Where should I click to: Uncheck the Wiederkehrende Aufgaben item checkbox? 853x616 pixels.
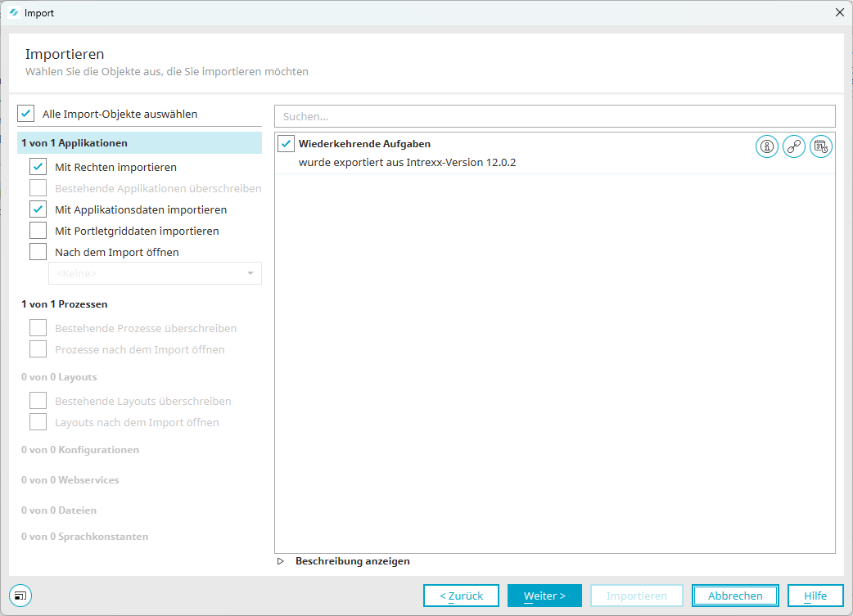286,144
